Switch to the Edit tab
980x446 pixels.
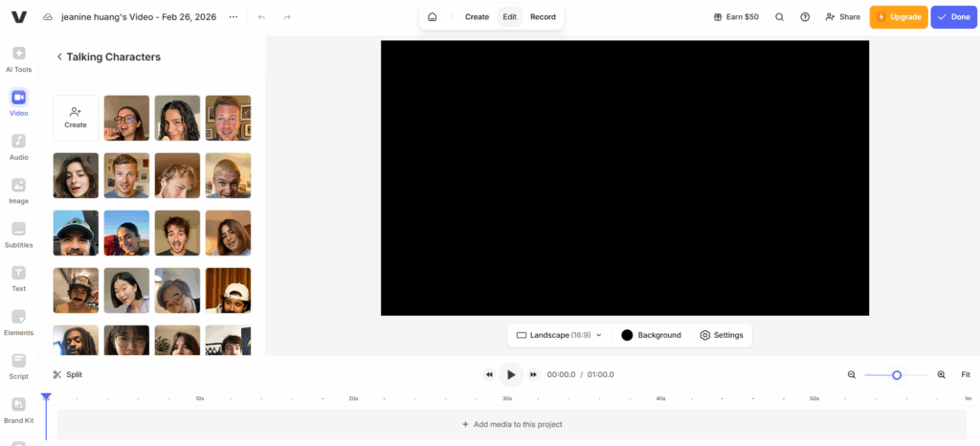(510, 17)
